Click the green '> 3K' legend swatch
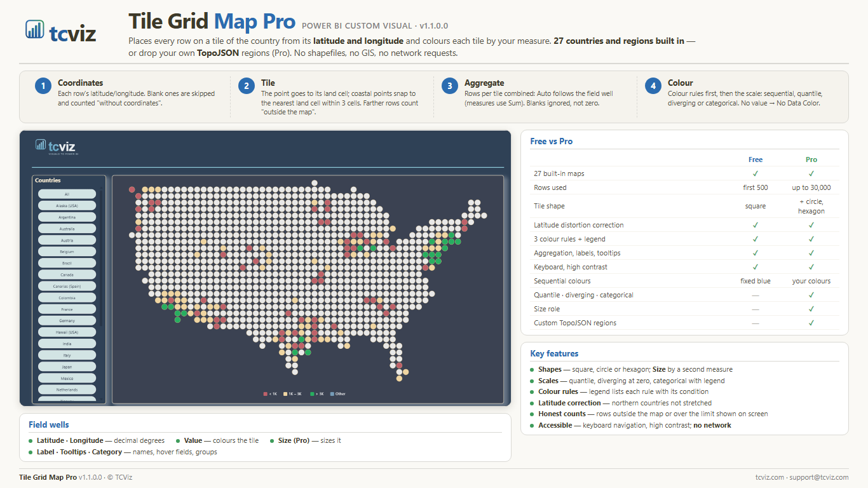 tap(312, 394)
